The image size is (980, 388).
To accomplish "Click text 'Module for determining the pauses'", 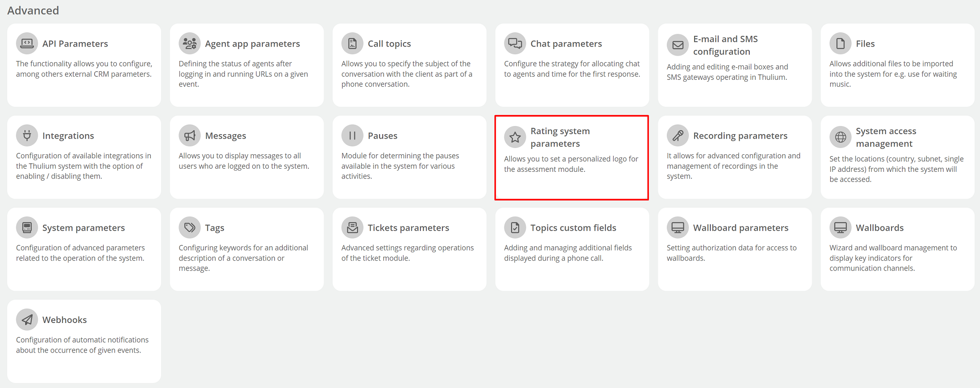I will click(400, 156).
